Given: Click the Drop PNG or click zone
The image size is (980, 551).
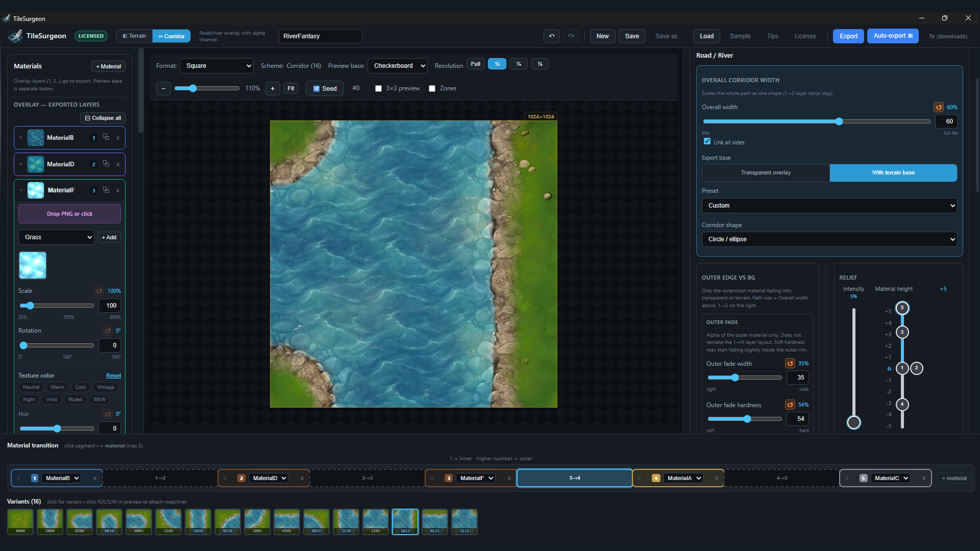Looking at the screenshot, I should 69,214.
